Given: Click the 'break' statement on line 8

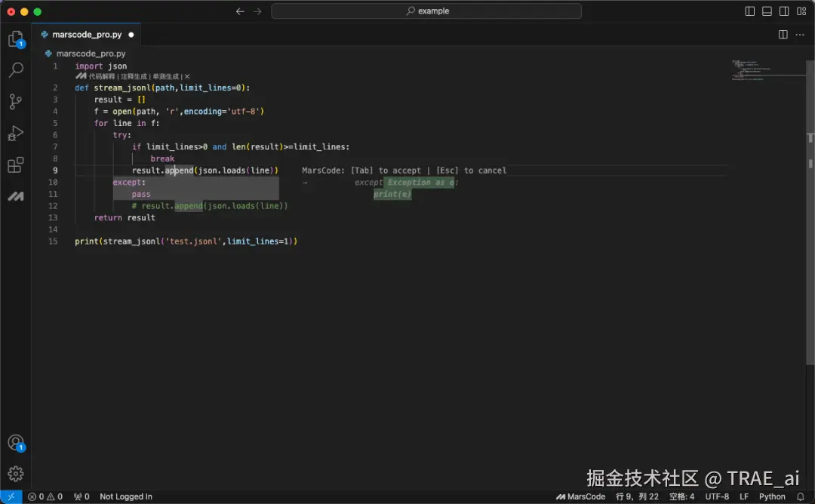Looking at the screenshot, I should tap(163, 158).
